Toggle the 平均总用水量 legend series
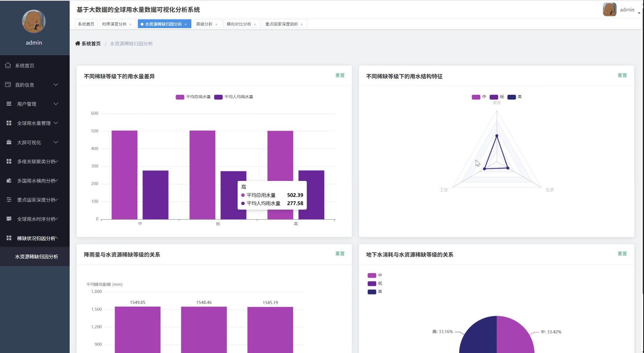The height and width of the screenshot is (353, 644). [193, 97]
